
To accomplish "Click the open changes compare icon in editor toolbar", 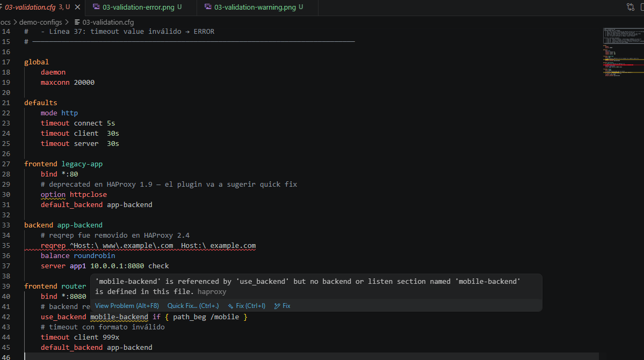I will (630, 7).
